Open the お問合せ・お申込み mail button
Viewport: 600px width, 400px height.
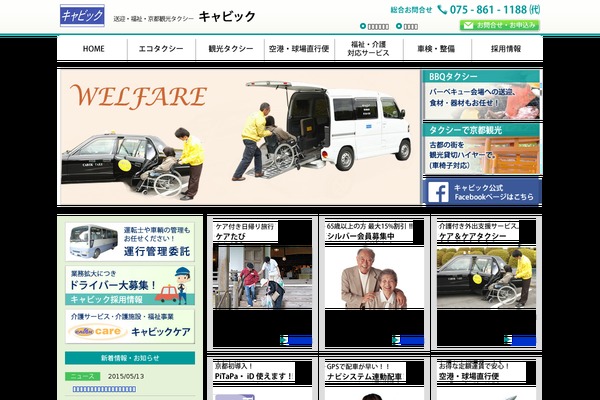(x=499, y=25)
